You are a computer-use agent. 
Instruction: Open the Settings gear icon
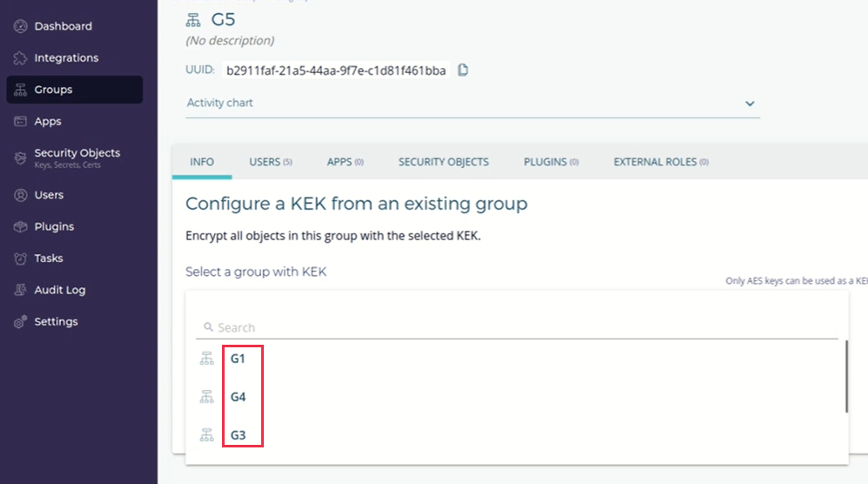click(21, 322)
